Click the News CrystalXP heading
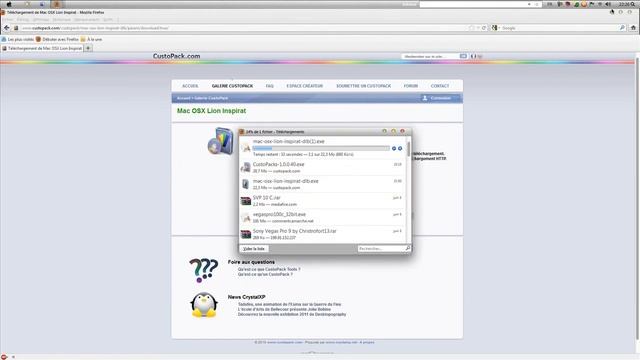Image resolution: width=640 pixels, height=360 pixels. tap(247, 297)
